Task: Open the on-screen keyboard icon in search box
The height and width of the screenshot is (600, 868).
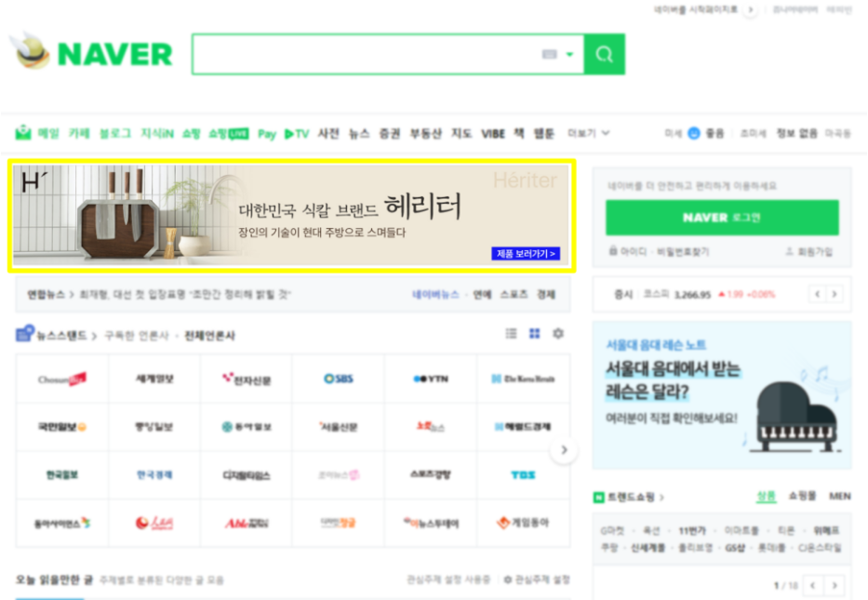Action: pos(549,54)
